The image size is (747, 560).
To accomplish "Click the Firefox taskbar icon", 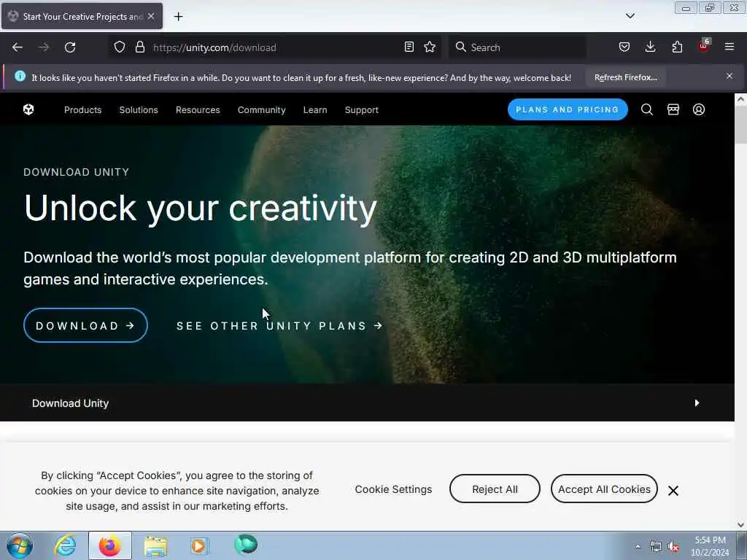I will click(x=110, y=545).
